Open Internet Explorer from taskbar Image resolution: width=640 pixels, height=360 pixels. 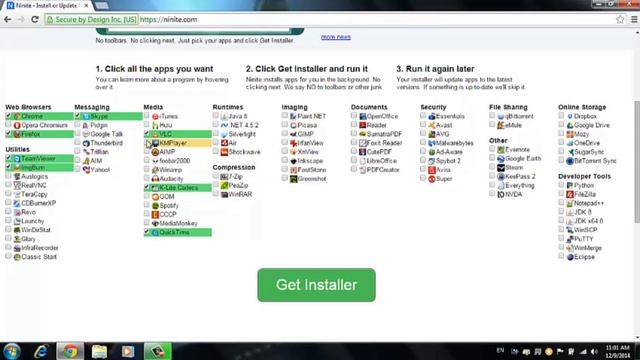(41, 351)
